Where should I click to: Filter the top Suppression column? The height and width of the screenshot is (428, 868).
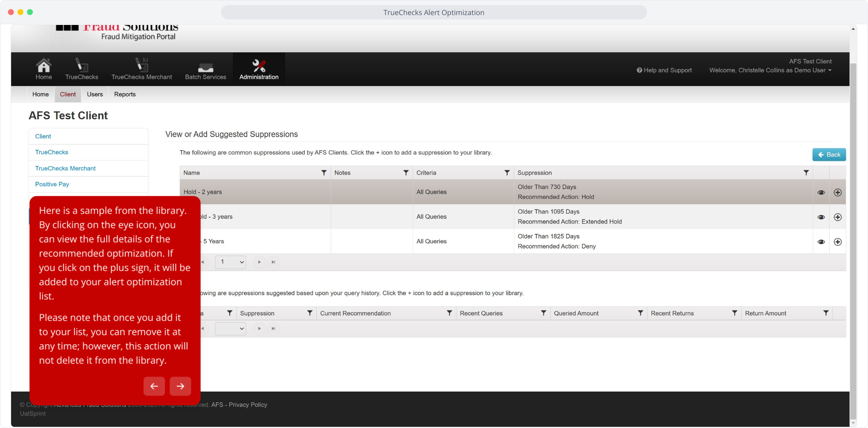tap(806, 173)
